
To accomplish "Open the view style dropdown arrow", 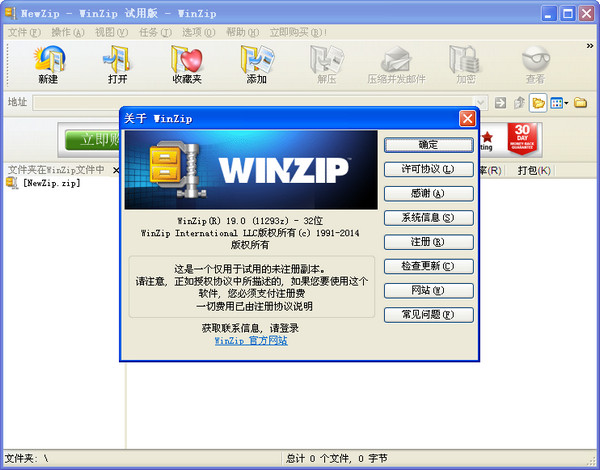I will [566, 102].
